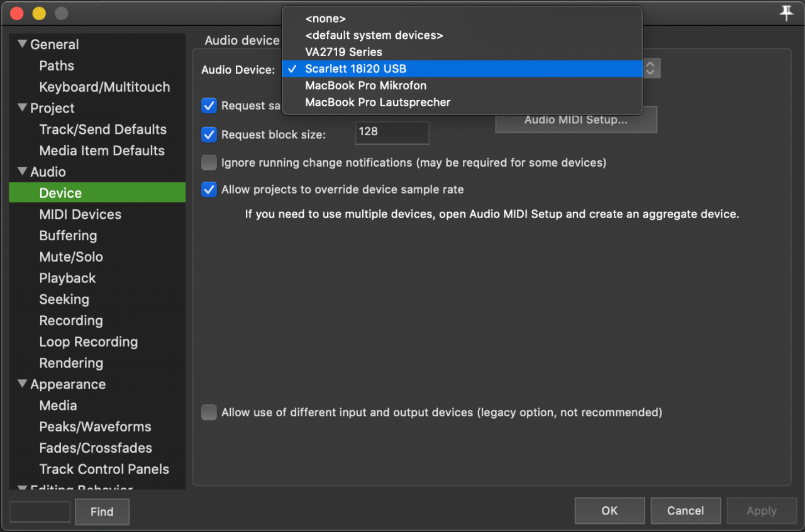Collapse the Audio tree section
Image resolution: width=805 pixels, height=532 pixels.
[x=23, y=171]
